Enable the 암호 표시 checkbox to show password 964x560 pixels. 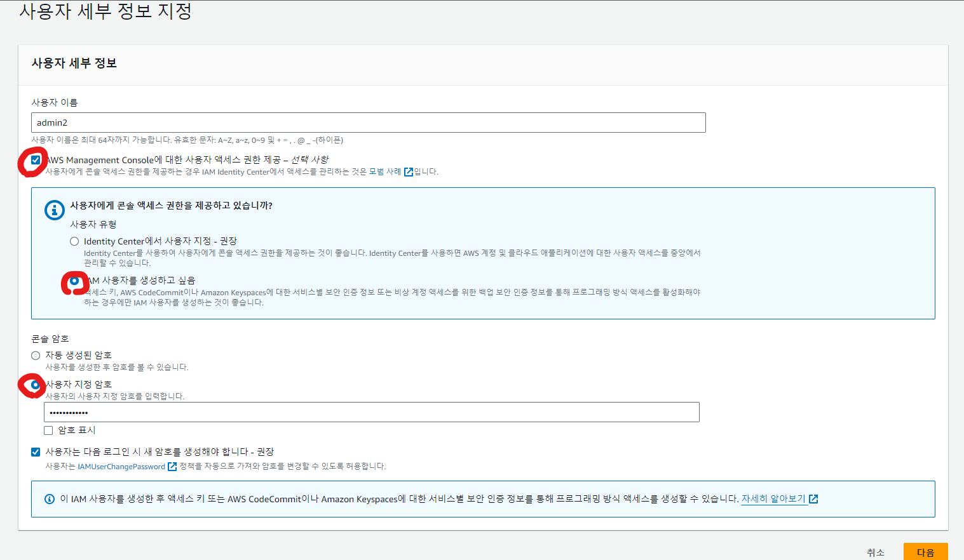48,430
